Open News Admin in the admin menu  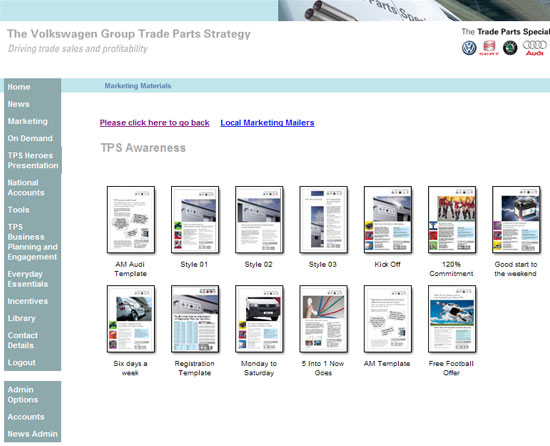coord(33,434)
